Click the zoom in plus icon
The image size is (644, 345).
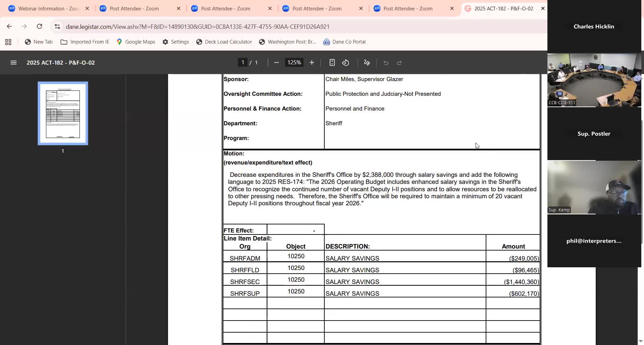pyautogui.click(x=312, y=63)
